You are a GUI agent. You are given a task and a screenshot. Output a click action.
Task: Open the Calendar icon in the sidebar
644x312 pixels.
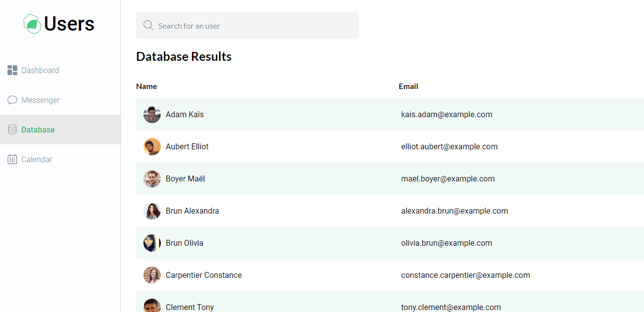(12, 159)
